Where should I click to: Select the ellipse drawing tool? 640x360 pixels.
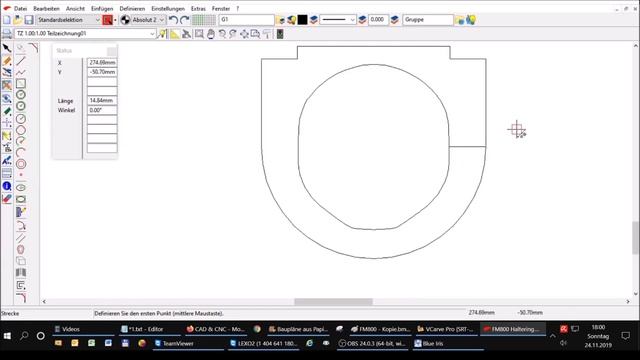21,187
